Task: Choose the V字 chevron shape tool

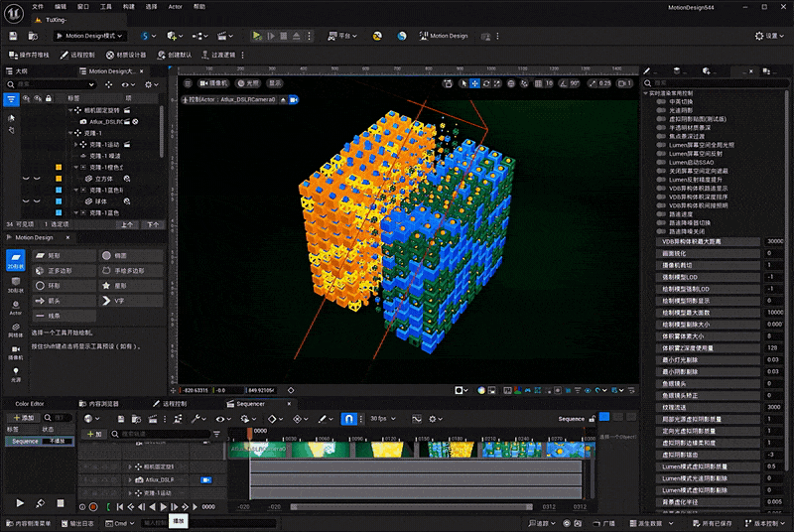Action: 131,301
